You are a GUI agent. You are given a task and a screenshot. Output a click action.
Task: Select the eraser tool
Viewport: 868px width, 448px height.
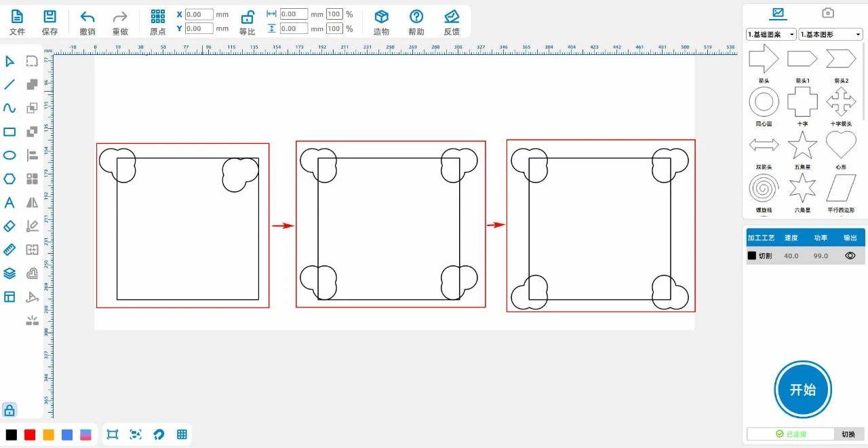coord(9,226)
